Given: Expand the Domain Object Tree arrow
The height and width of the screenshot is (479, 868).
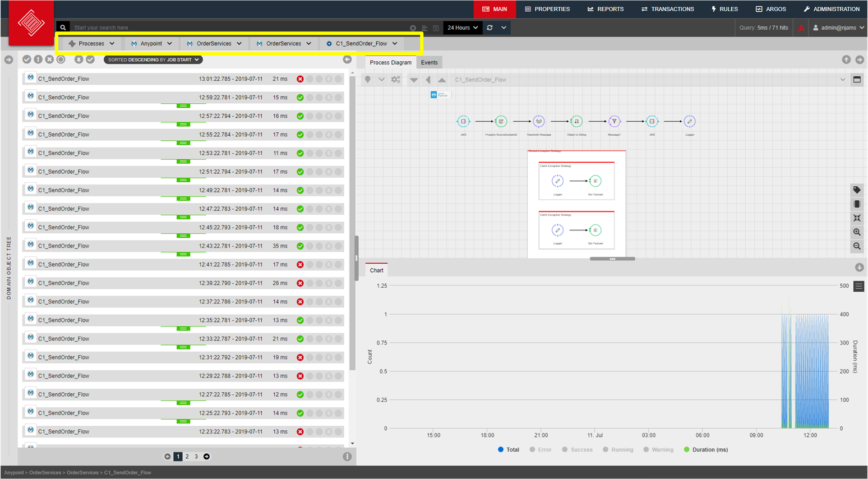Looking at the screenshot, I should 8,59.
